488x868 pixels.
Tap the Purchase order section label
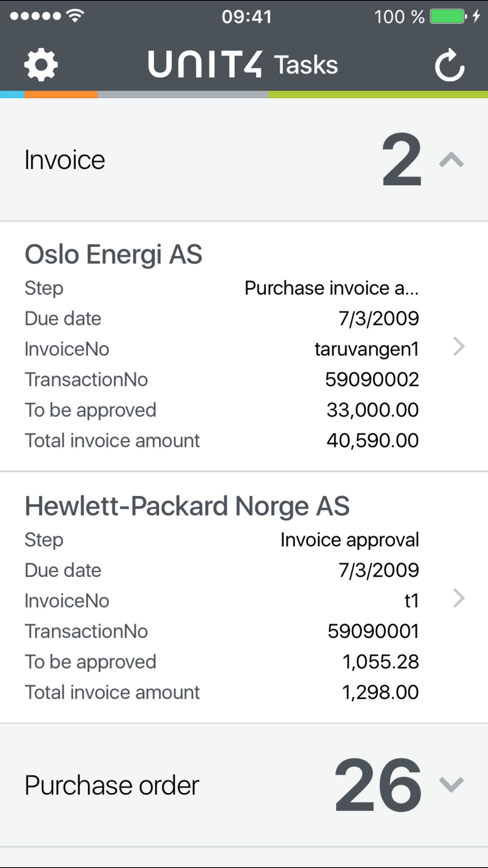[x=112, y=785]
